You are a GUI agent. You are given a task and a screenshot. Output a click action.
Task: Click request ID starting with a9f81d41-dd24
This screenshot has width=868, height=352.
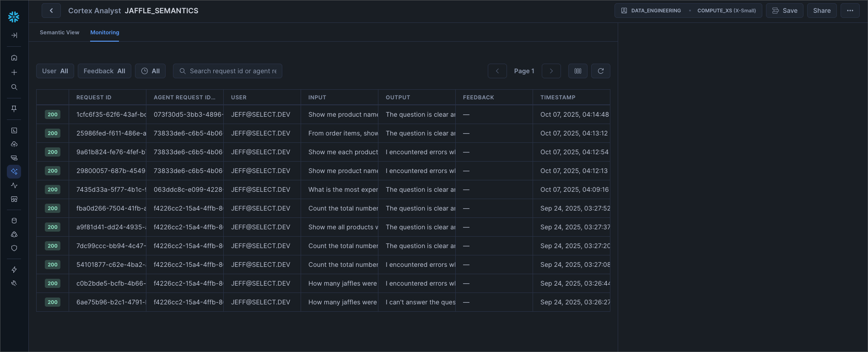(x=111, y=227)
